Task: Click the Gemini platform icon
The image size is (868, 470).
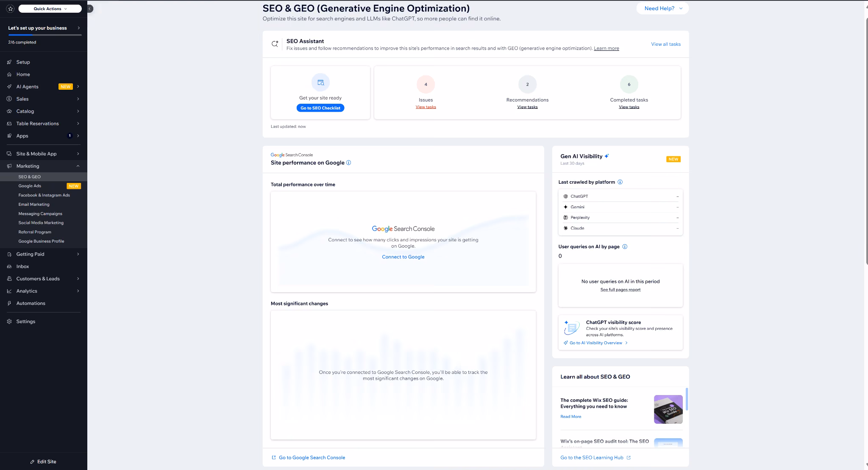Action: point(565,207)
